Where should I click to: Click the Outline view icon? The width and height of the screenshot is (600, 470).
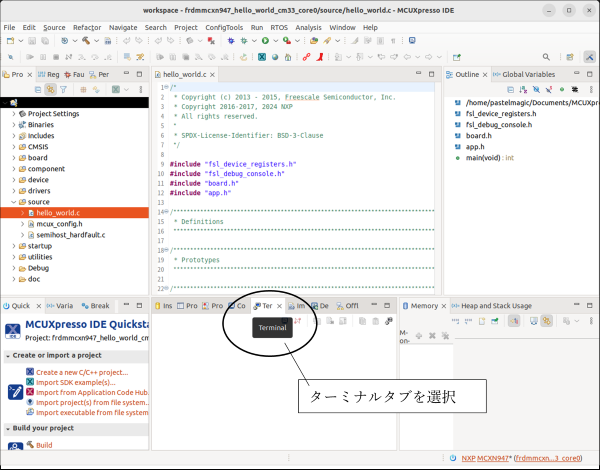[x=450, y=74]
